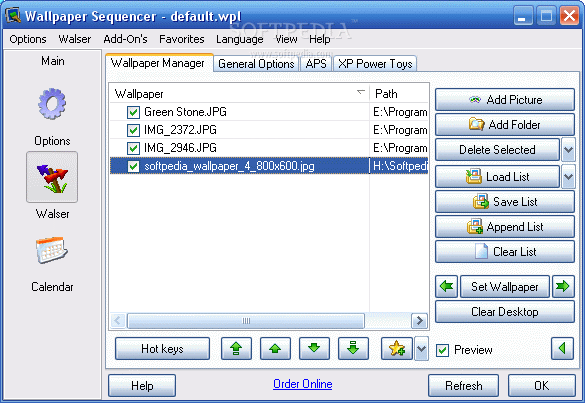Set previous wallpaper with left green arrow
This screenshot has height=403, width=585.
pos(446,287)
